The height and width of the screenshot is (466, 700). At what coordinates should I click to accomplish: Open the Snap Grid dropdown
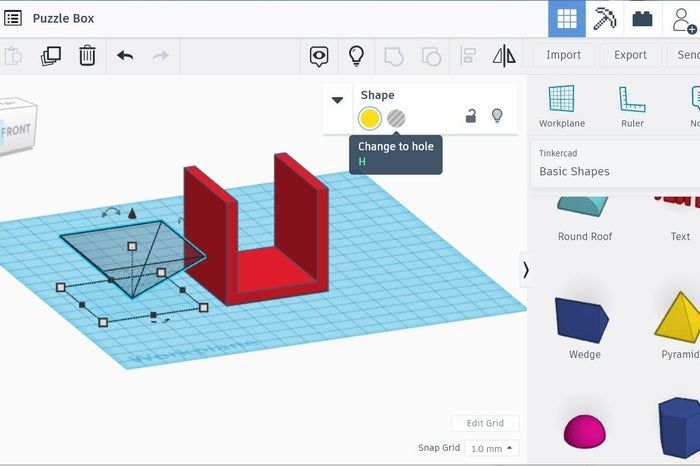pos(496,448)
